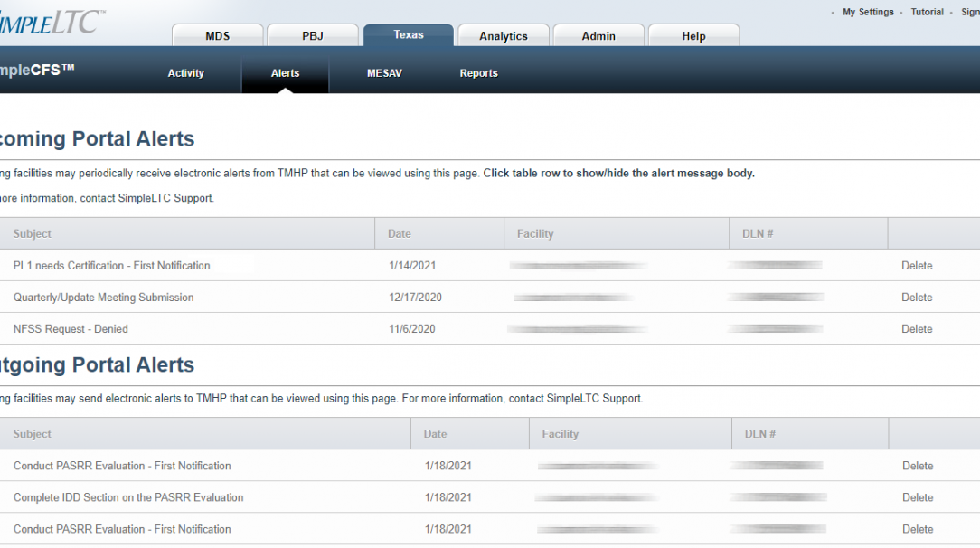Expand Complete IDD Section on PASRR Evaluation row
Screen dimensions: 980x548
[128, 497]
